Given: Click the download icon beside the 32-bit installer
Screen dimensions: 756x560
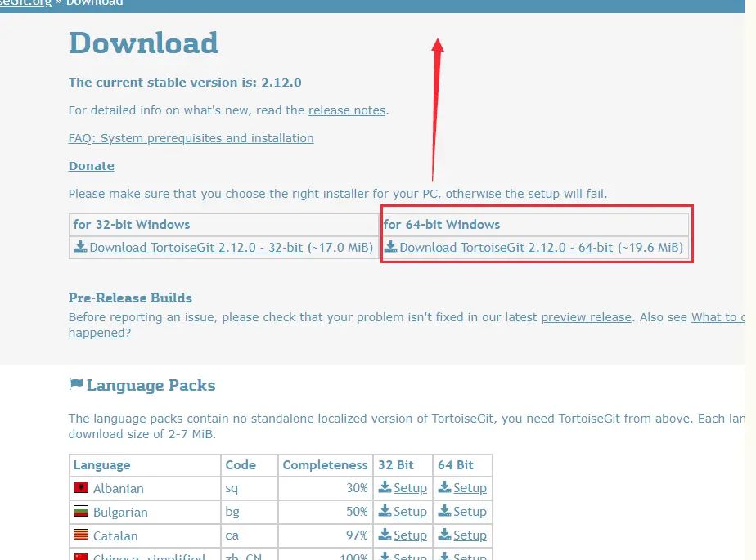Looking at the screenshot, I should (80, 247).
